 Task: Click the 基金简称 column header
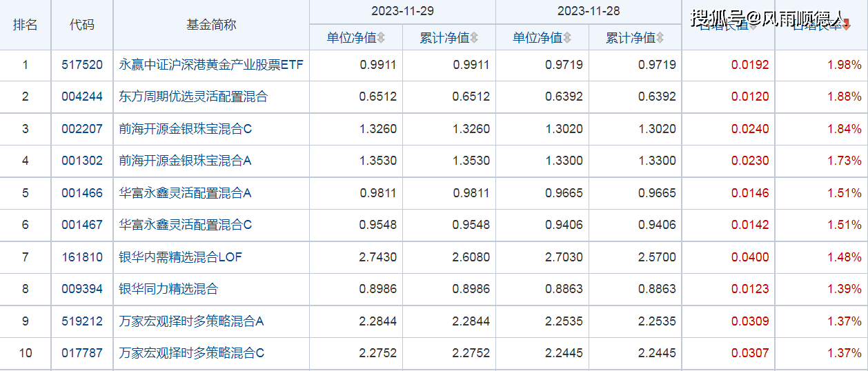point(211,25)
